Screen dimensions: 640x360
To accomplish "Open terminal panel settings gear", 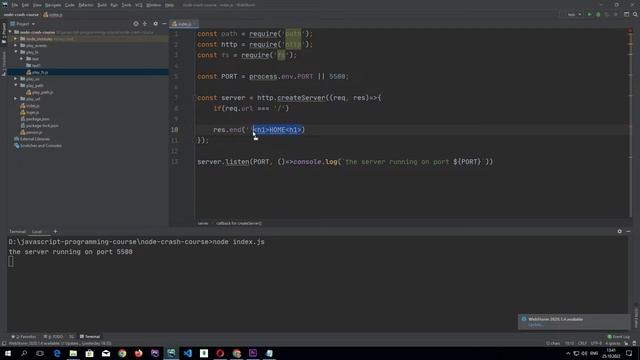I will (x=620, y=231).
